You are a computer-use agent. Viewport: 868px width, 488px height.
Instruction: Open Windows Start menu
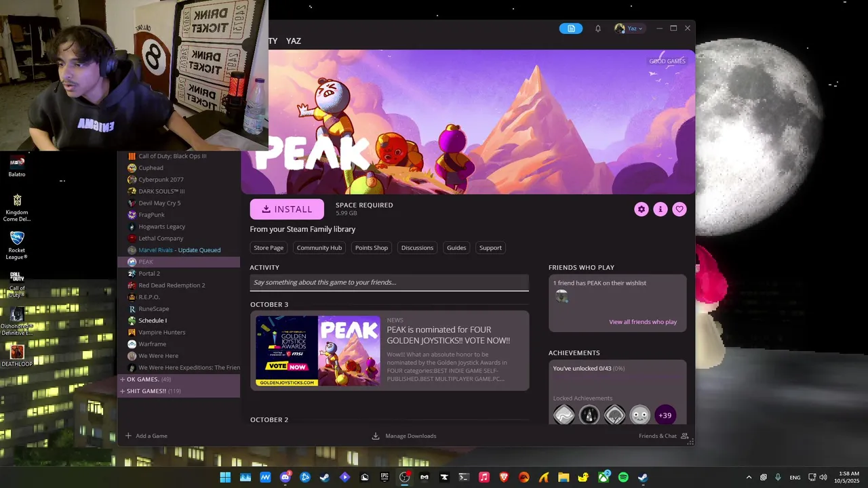[225, 477]
